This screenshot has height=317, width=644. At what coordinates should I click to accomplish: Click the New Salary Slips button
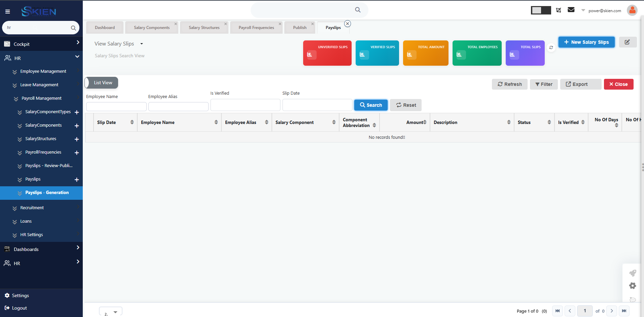point(586,42)
